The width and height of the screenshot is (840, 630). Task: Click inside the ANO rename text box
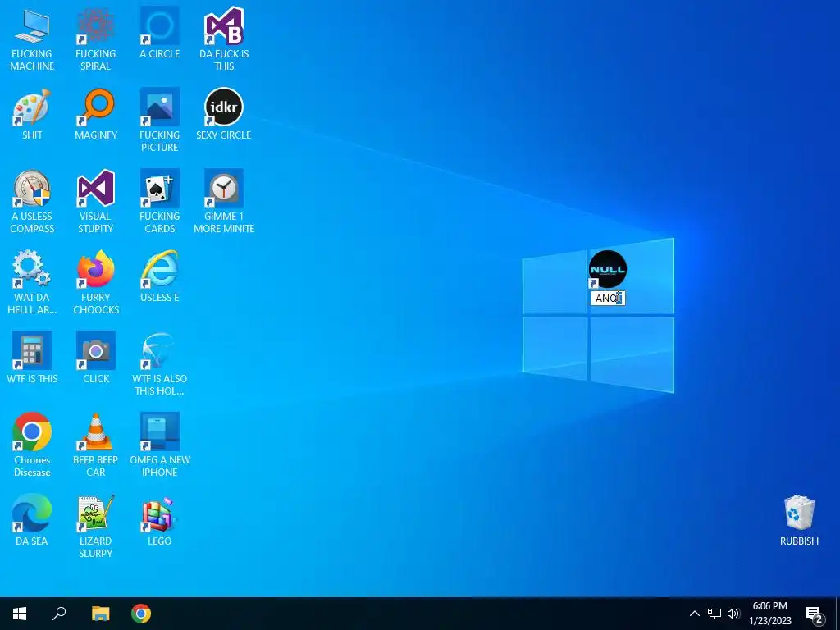coord(608,299)
